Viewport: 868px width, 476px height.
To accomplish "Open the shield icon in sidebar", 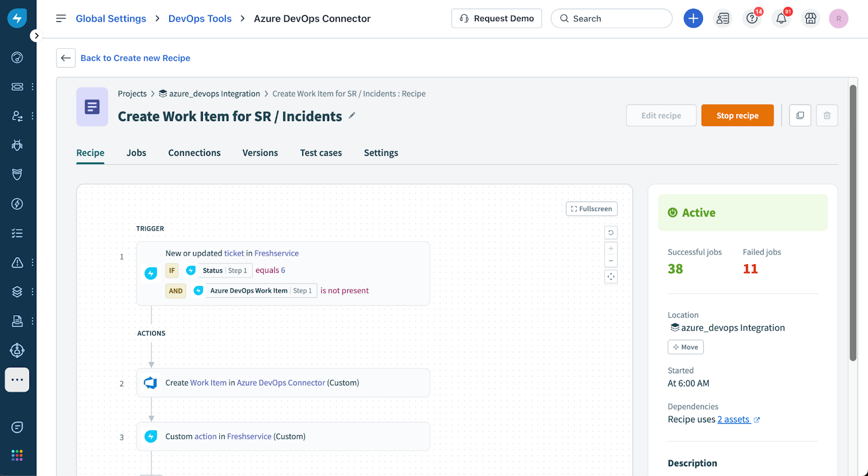I will pos(17,175).
